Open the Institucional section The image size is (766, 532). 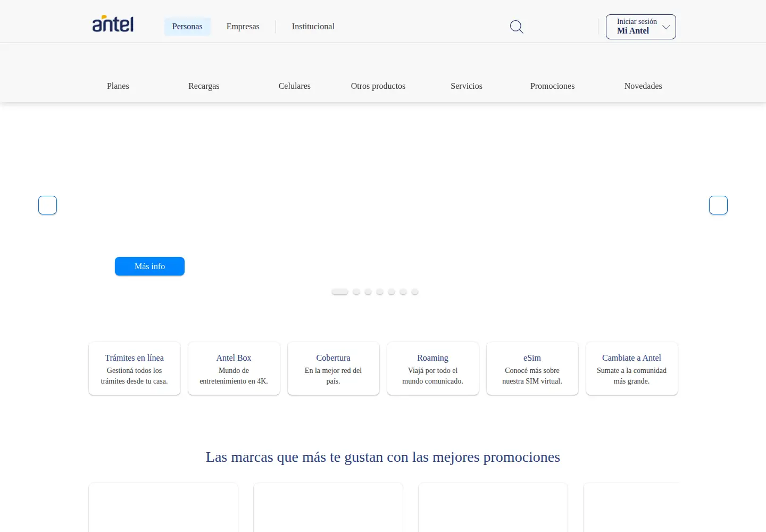tap(313, 27)
